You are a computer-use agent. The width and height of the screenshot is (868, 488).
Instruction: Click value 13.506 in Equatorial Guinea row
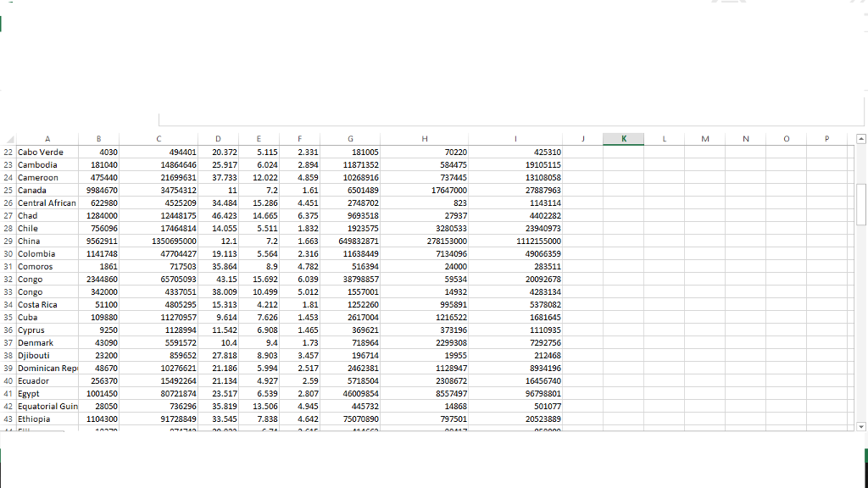click(259, 407)
